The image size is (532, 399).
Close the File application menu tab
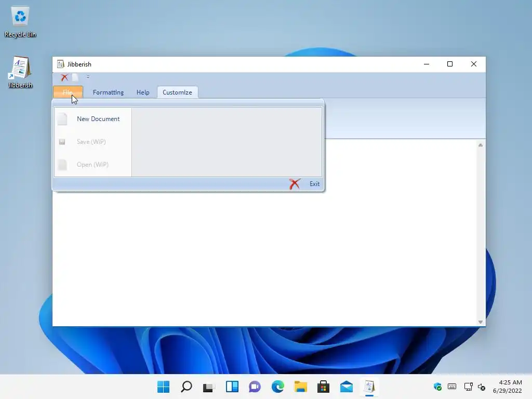[x=68, y=92]
